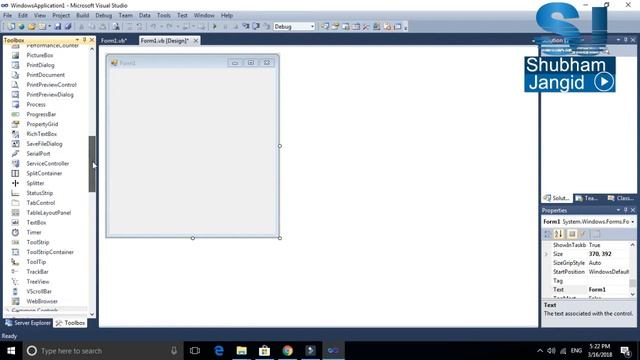Image resolution: width=640 pixels, height=360 pixels.
Task: Open the Debug configuration dropdown
Action: (312, 27)
